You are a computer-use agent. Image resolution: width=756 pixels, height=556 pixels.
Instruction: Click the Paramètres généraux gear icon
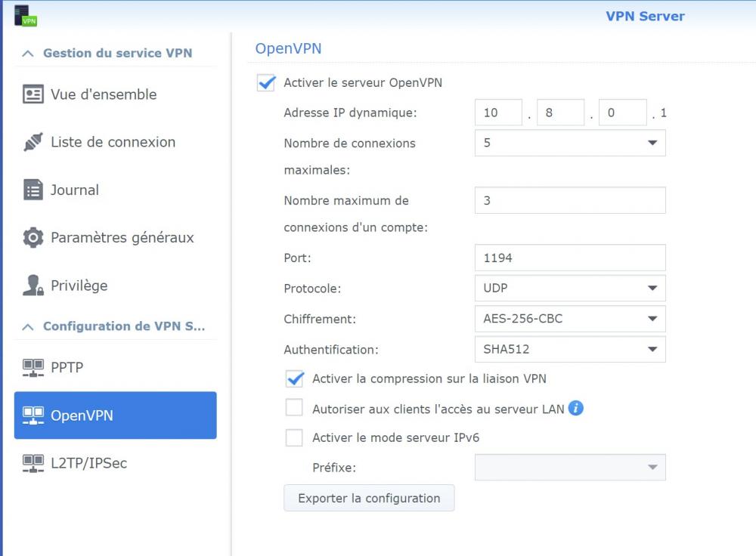(x=33, y=237)
